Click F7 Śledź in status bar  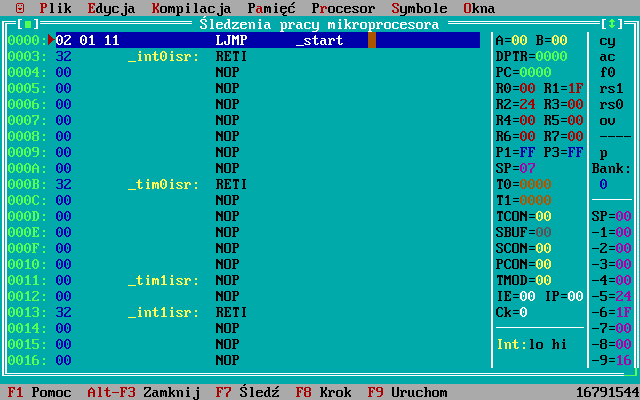(x=247, y=392)
